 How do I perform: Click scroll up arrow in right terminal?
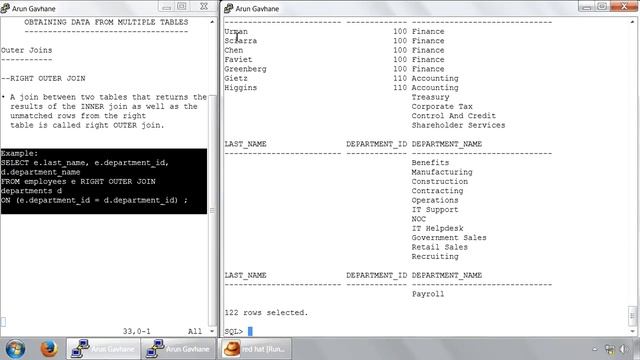pos(633,22)
